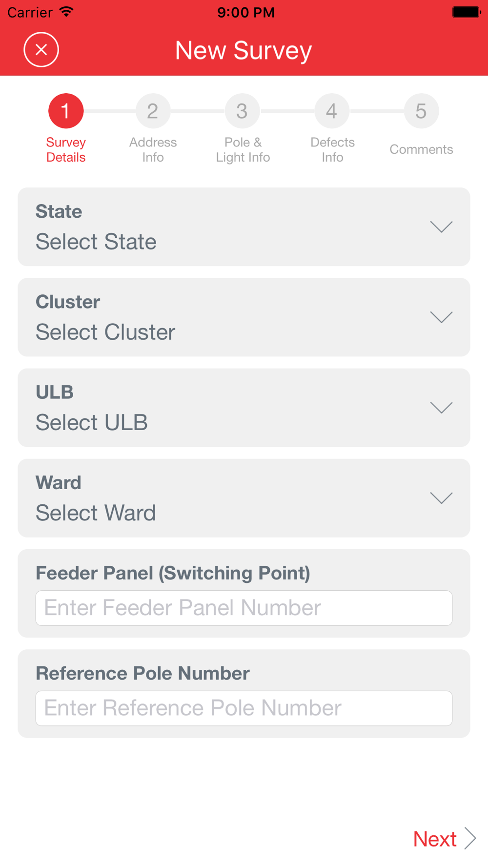The image size is (488, 868).
Task: Open the Select State field
Action: pos(244,227)
